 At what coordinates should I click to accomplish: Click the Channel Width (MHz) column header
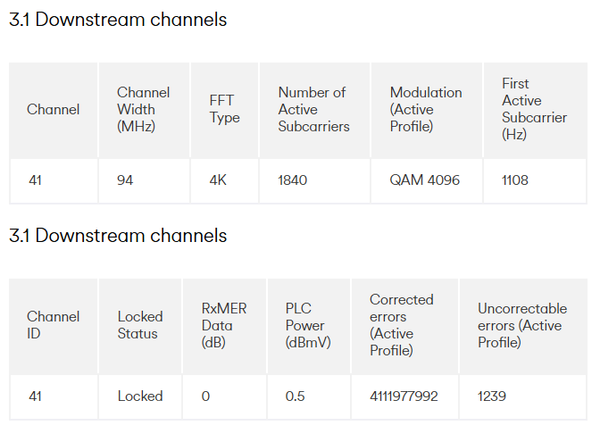click(142, 109)
